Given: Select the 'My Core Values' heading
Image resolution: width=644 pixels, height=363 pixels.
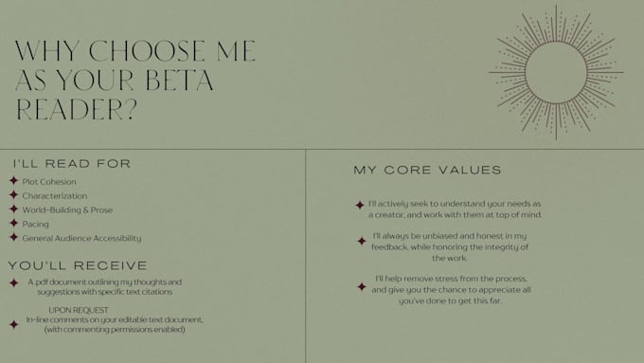Looking at the screenshot, I should point(427,171).
